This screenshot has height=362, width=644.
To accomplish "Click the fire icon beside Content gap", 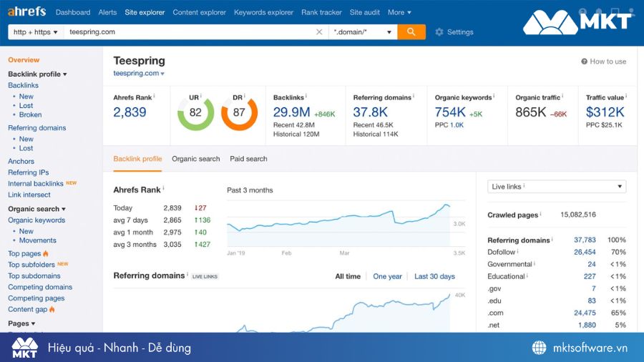I will 52,309.
